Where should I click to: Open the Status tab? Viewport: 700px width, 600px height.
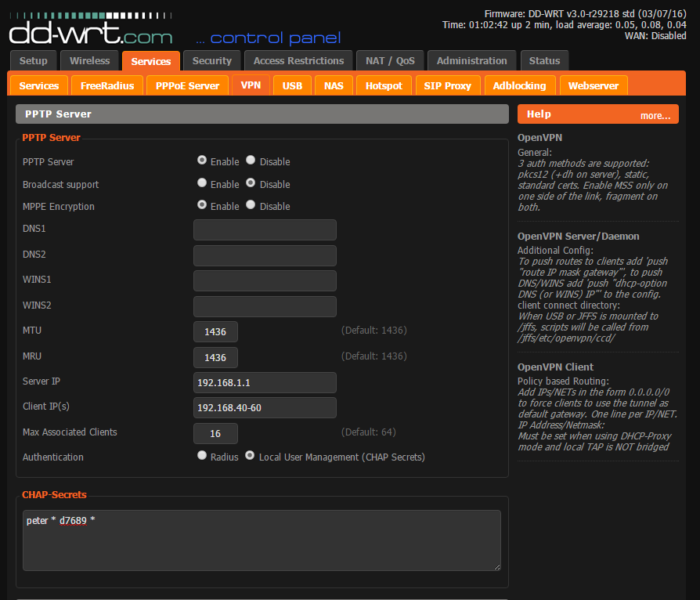click(x=544, y=61)
